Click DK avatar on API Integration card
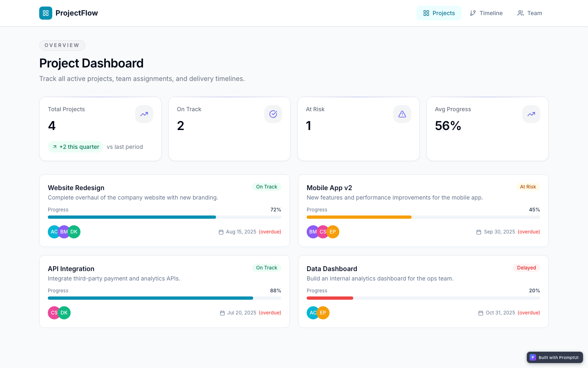 click(x=64, y=313)
